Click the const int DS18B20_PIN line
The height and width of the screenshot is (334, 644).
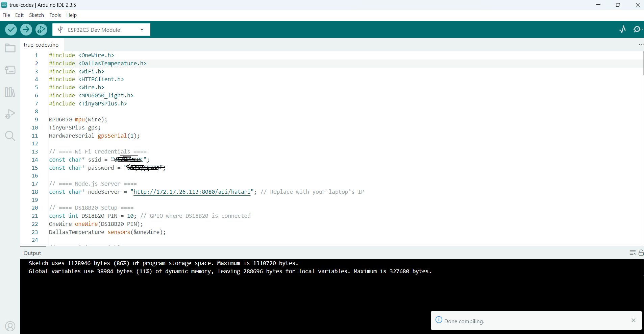click(150, 216)
